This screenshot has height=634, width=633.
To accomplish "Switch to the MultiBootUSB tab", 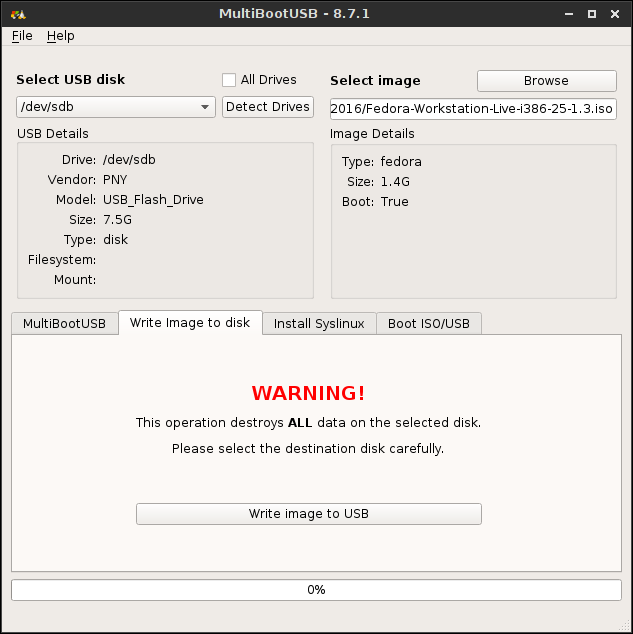I will tap(64, 323).
